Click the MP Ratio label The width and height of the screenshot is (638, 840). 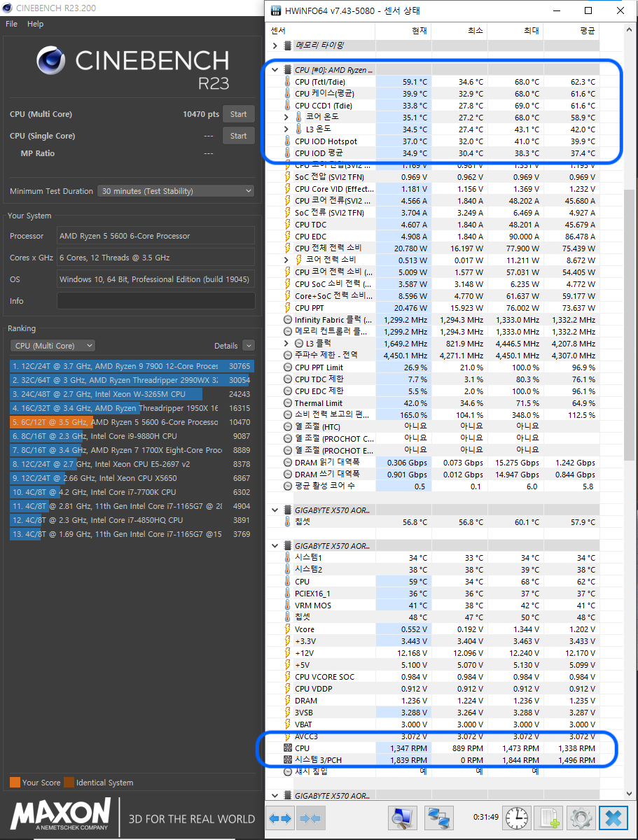[37, 153]
